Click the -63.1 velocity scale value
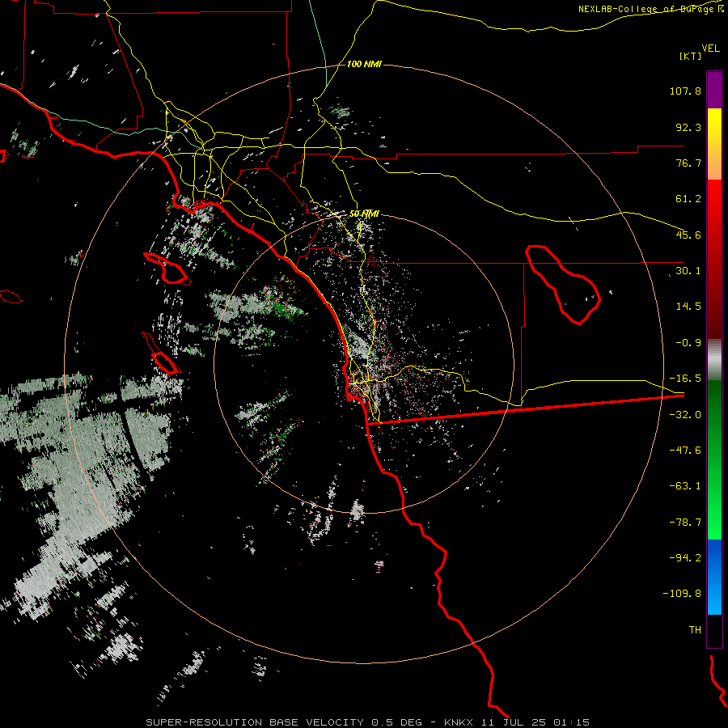 coord(685,486)
